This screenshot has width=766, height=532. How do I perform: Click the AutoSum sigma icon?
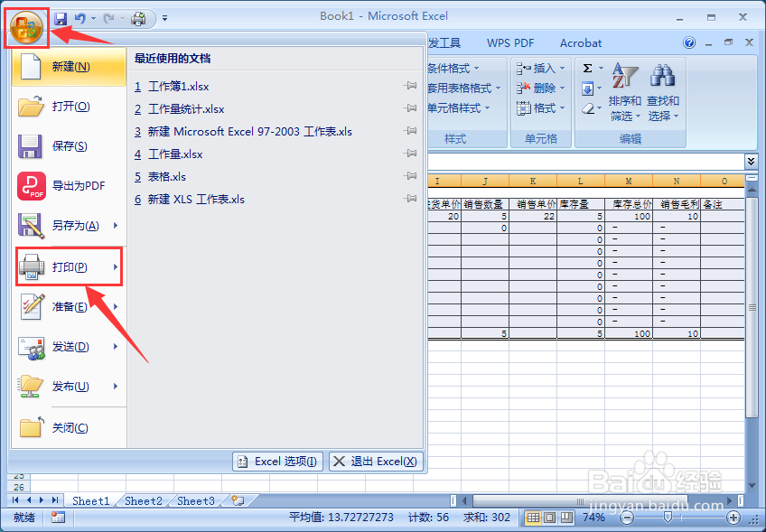point(588,69)
